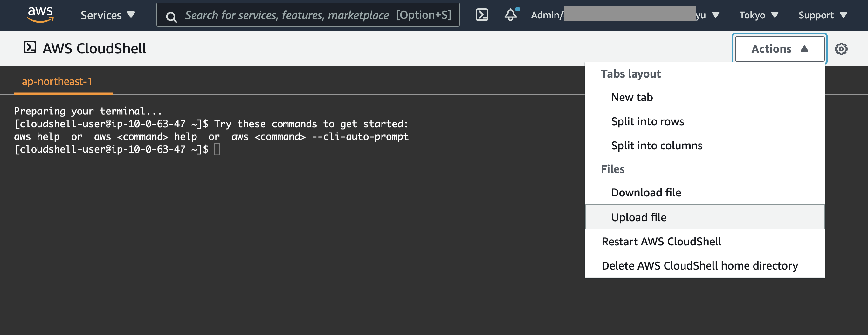Screen dimensions: 868x335
Task: Open CloudShell preferences gear icon
Action: coord(841,49)
